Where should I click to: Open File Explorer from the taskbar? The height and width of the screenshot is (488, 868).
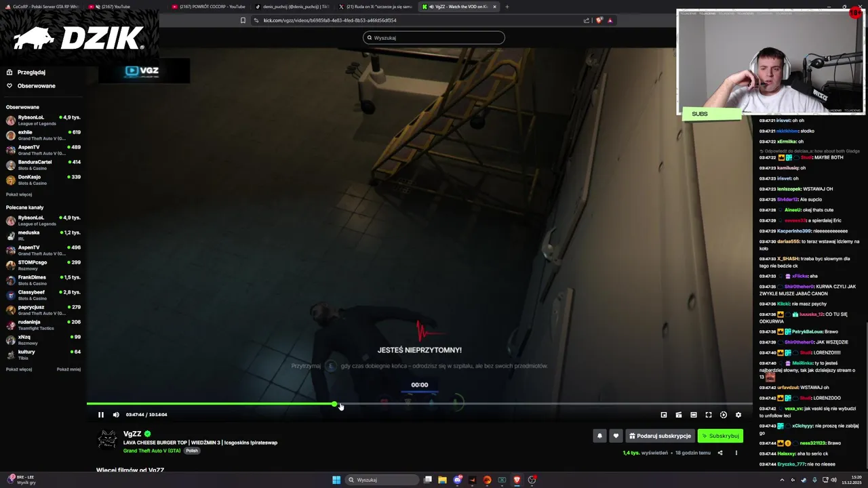442,480
